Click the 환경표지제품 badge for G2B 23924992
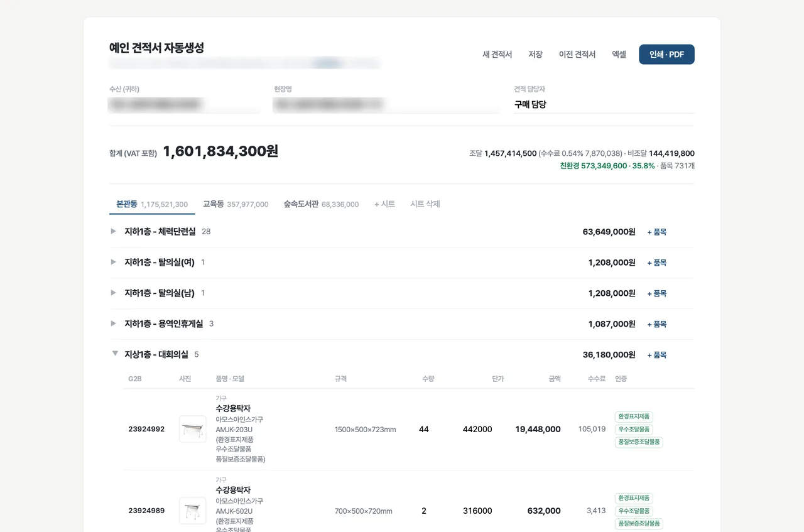 634,416
